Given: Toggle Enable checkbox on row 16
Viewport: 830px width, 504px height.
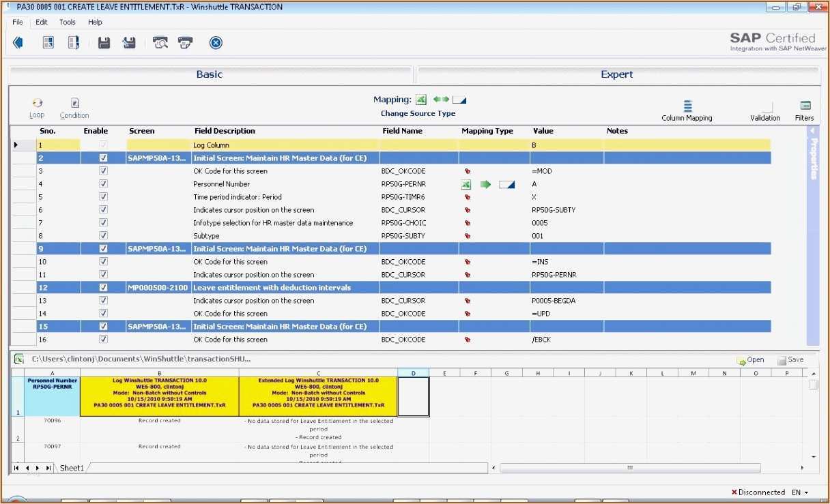Looking at the screenshot, I should click(103, 339).
